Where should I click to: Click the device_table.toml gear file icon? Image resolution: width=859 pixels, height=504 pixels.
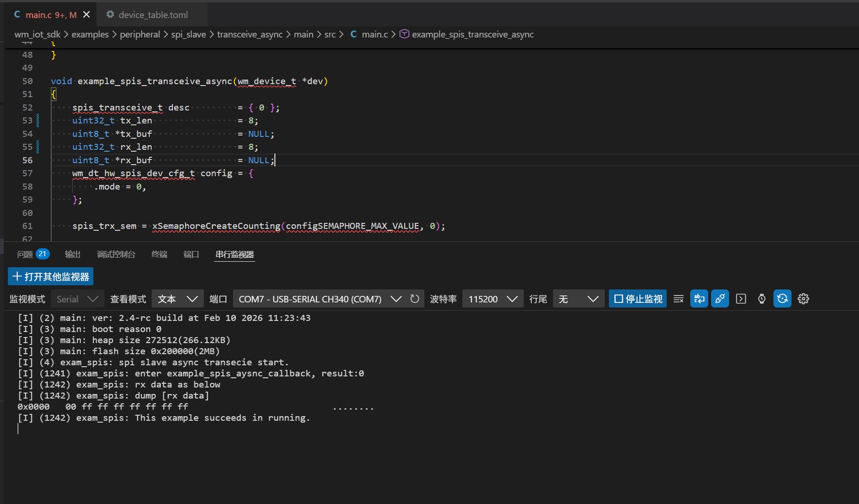110,15
